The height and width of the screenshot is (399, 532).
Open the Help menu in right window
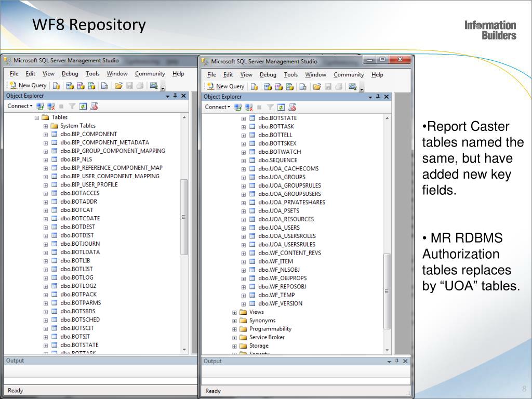pyautogui.click(x=377, y=75)
